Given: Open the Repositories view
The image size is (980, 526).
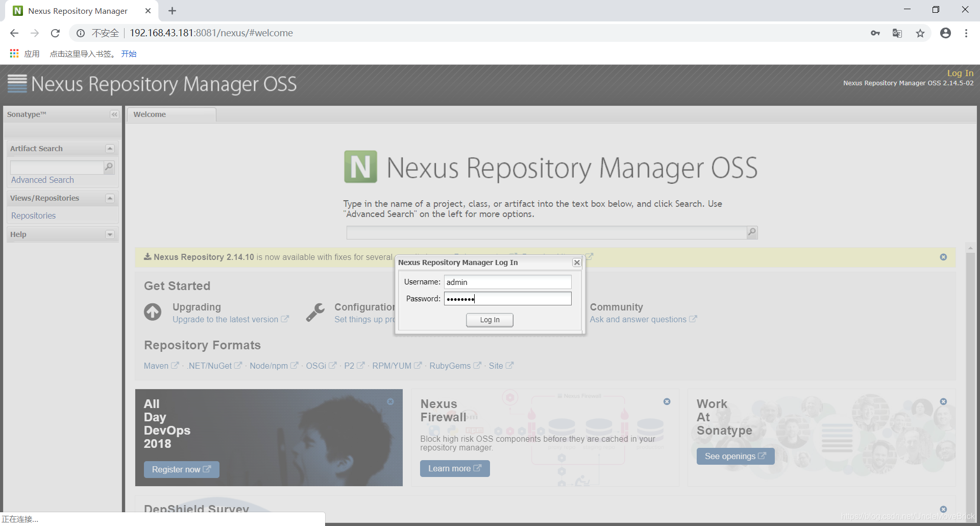Looking at the screenshot, I should click(x=33, y=216).
